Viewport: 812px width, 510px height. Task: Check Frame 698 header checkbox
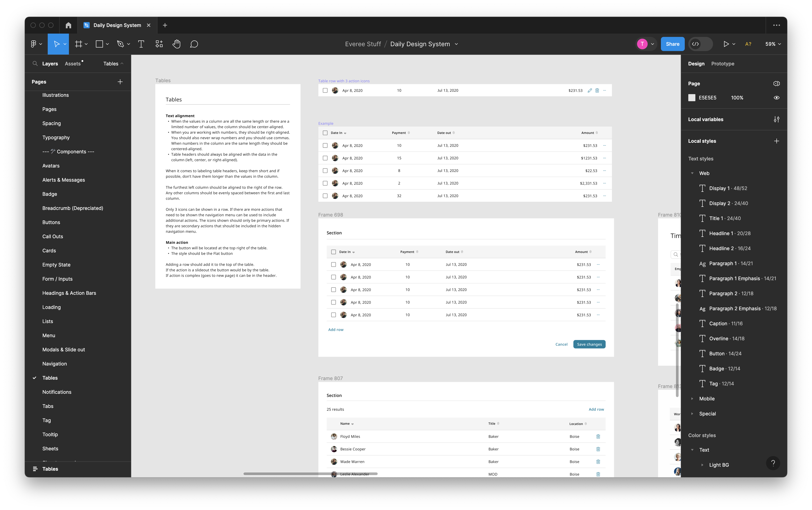334,252
